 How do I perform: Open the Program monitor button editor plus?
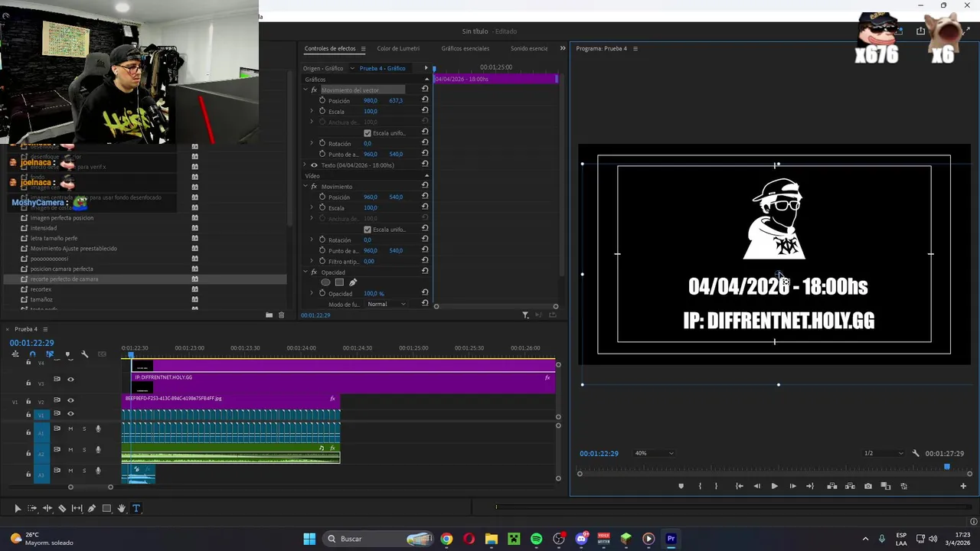click(x=963, y=486)
